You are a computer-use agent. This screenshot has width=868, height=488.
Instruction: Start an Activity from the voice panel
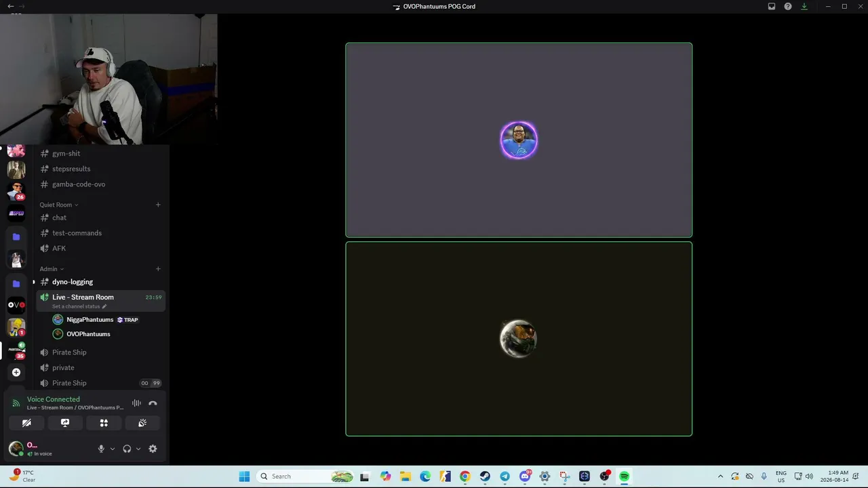tap(104, 423)
